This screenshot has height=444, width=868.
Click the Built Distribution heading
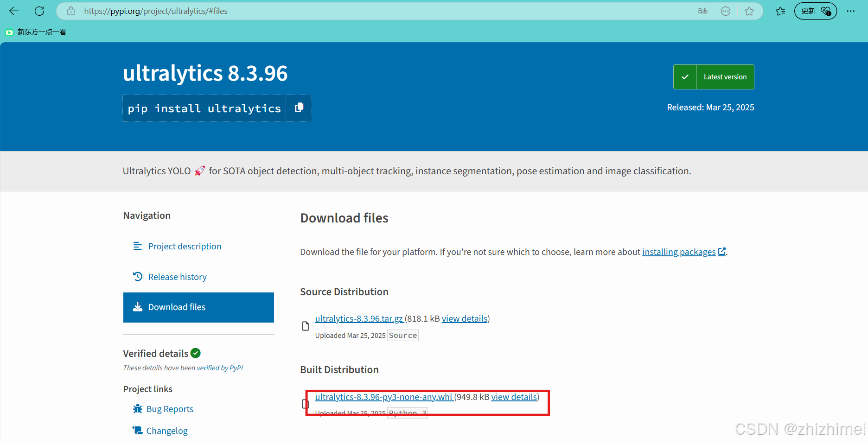coord(339,369)
